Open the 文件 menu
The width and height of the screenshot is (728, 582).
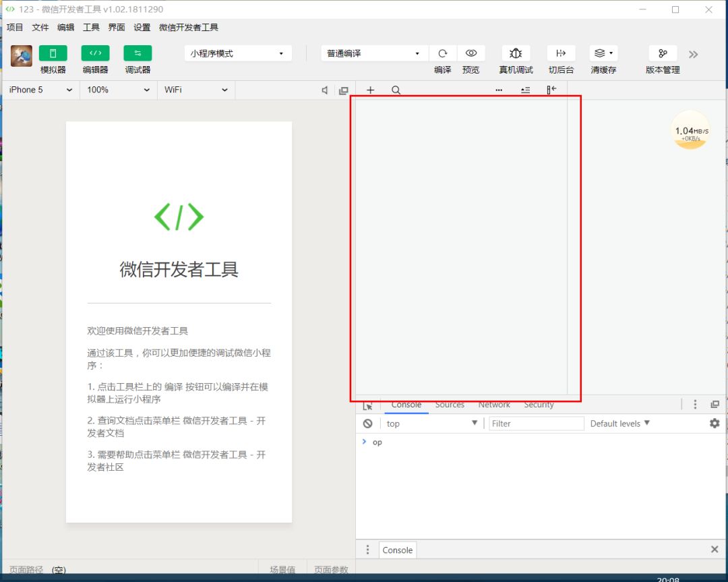coord(40,28)
